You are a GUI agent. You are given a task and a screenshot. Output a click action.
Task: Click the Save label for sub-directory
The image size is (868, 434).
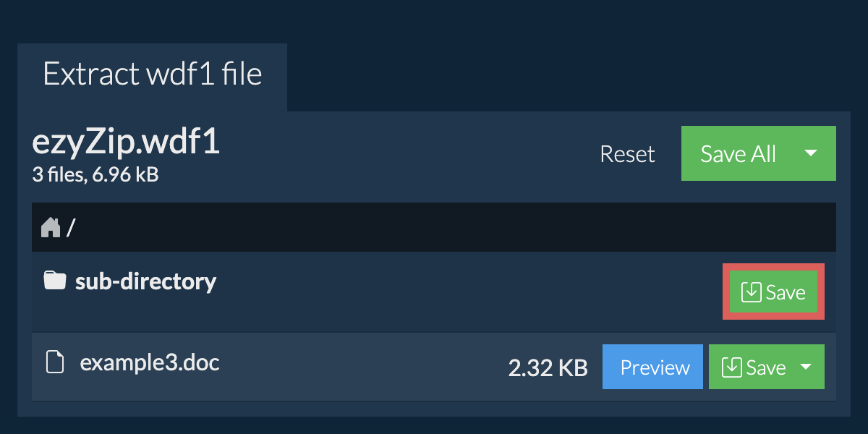point(786,292)
